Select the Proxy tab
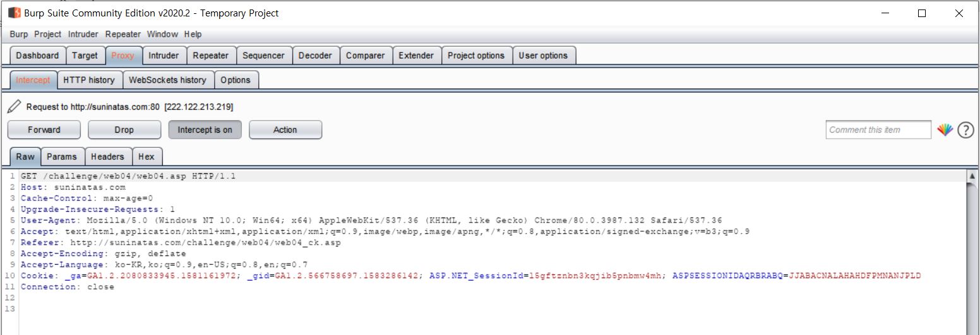Image resolution: width=980 pixels, height=335 pixels. 123,56
